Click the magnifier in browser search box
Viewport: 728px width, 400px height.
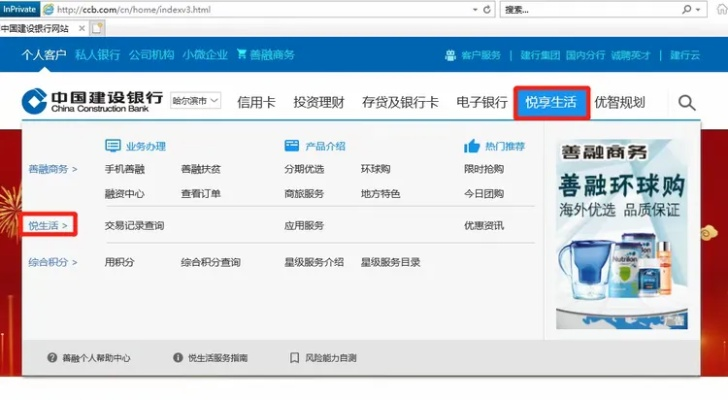tap(686, 9)
